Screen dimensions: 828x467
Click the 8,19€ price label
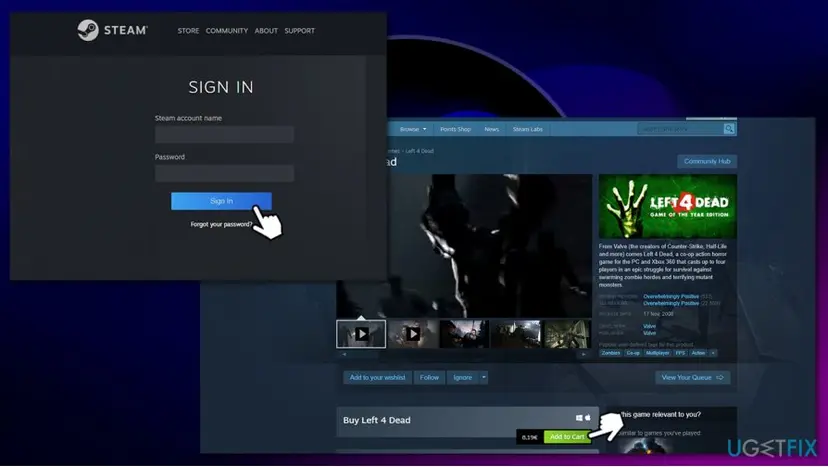pos(530,437)
